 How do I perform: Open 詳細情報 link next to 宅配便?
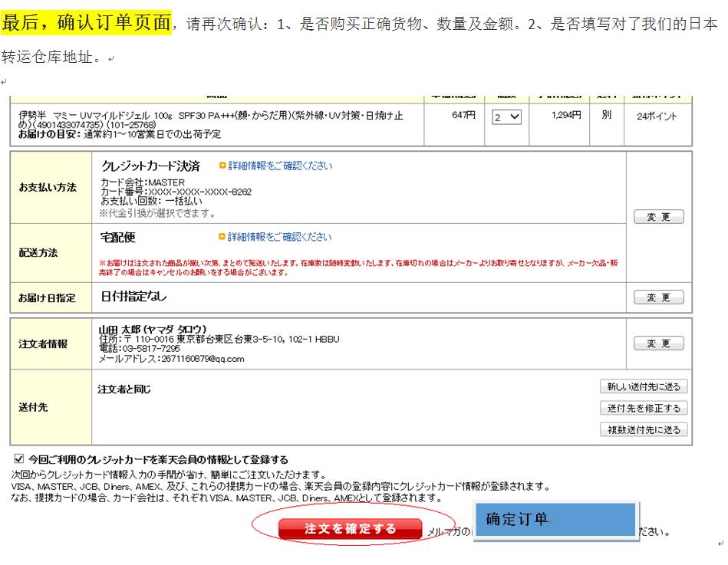click(x=280, y=238)
